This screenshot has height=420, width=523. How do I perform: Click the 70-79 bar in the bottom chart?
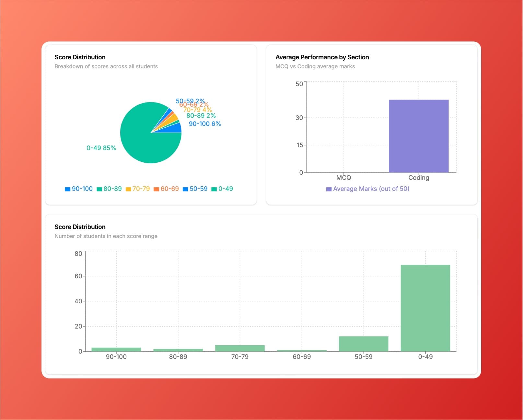tap(240, 348)
